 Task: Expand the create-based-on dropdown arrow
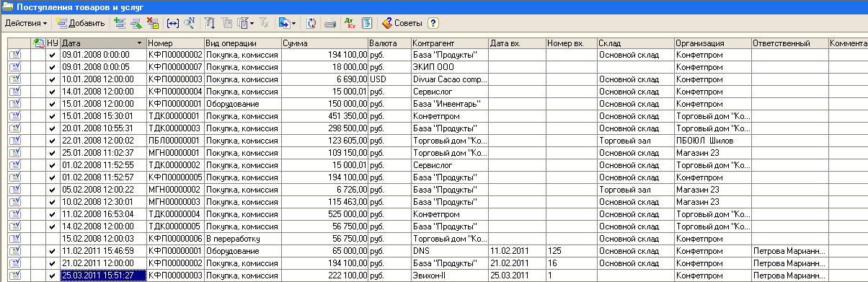click(294, 23)
